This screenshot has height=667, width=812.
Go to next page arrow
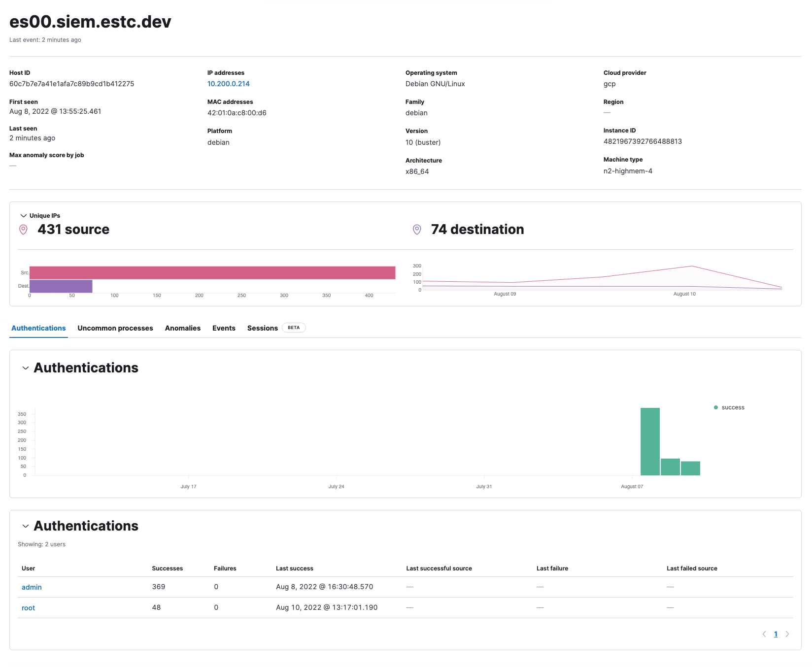[x=787, y=634]
